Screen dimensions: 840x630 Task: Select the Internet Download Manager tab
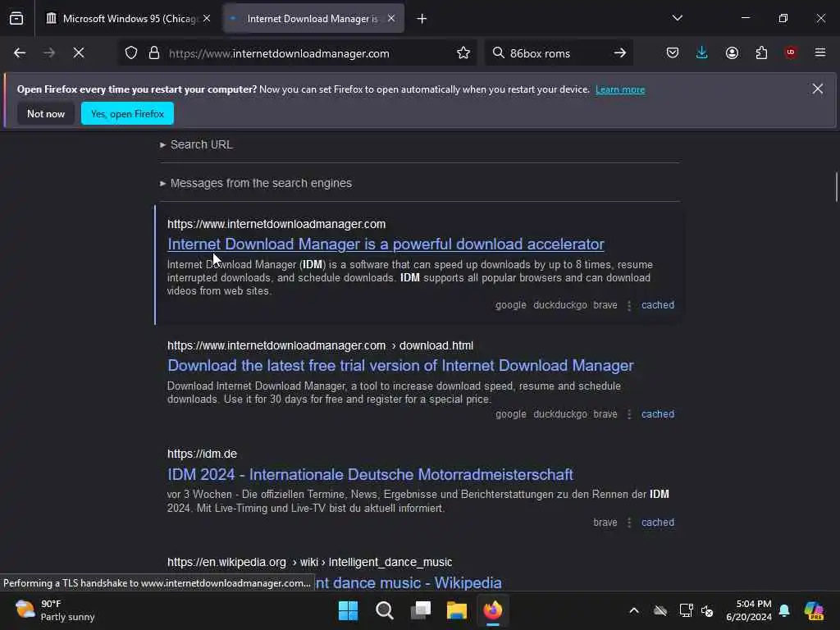(314, 19)
